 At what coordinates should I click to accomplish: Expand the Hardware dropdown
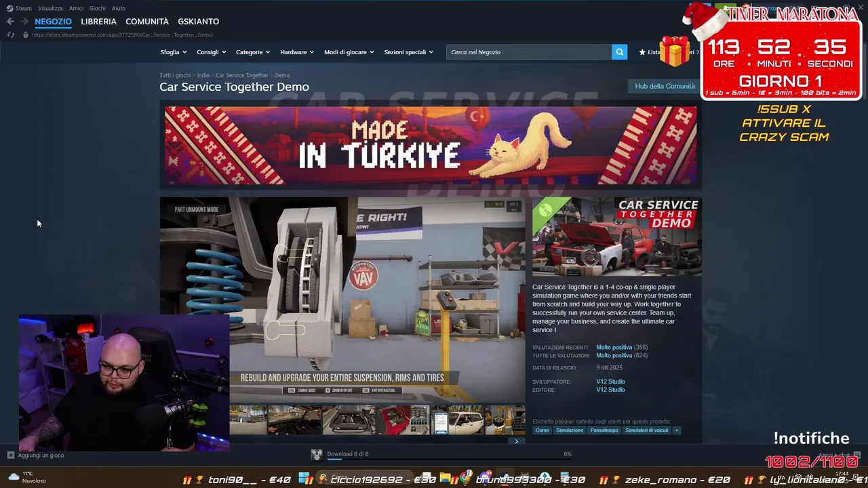[x=297, y=52]
